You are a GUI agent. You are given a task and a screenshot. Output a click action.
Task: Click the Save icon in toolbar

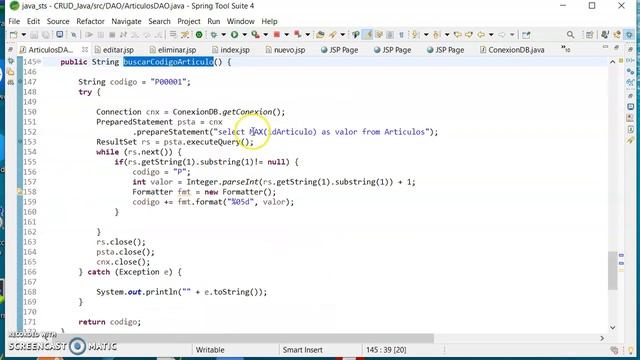point(34,35)
